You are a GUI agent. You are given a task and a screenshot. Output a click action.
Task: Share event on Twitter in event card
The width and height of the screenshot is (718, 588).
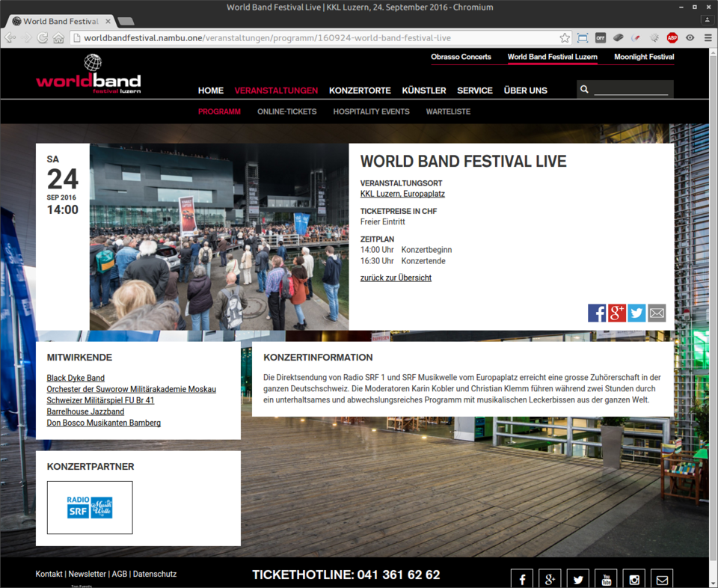(x=636, y=313)
